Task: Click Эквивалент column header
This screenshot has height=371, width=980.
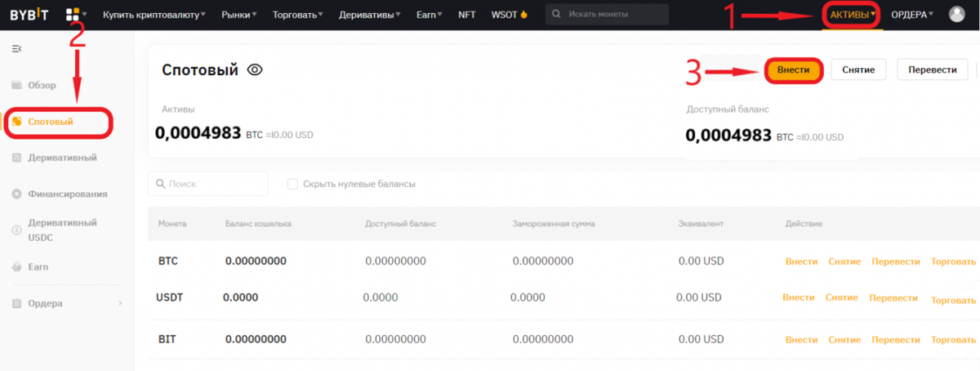Action: (701, 224)
